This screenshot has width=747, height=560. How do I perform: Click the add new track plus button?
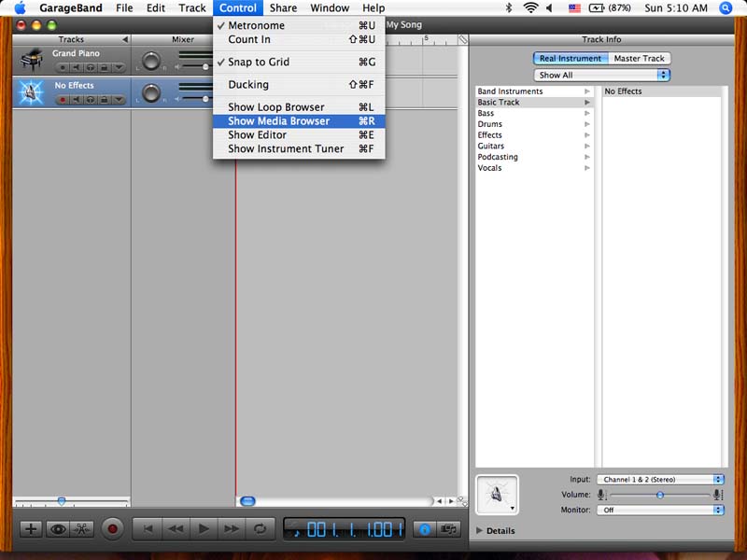(x=31, y=528)
